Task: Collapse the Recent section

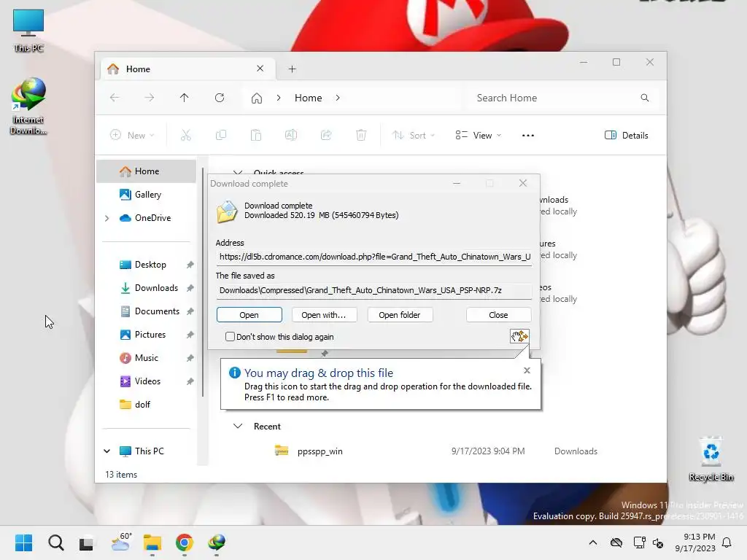Action: (238, 426)
